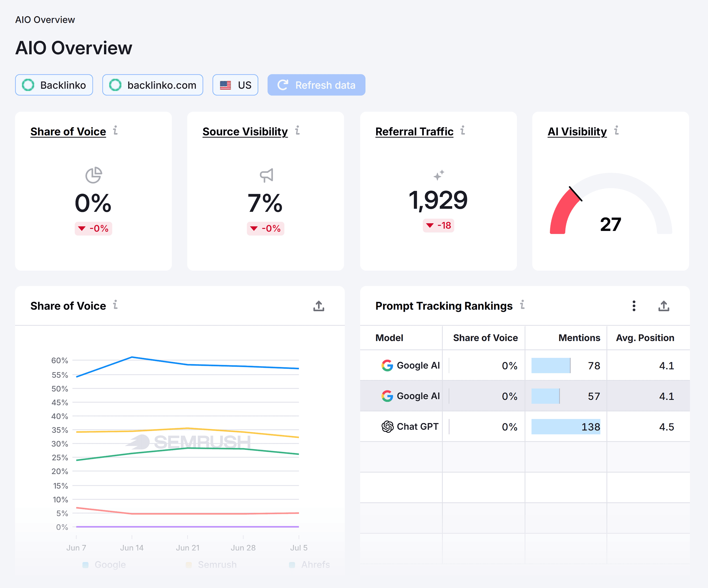Click the pie chart icon above 0%
The image size is (708, 588).
point(93,175)
